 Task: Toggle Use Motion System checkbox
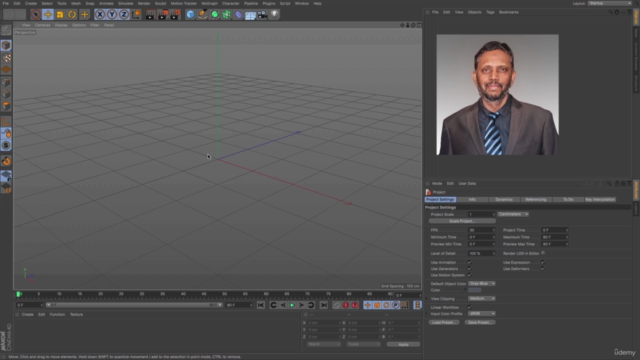click(469, 275)
